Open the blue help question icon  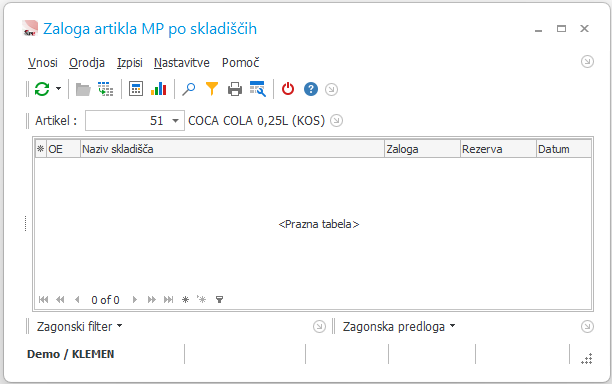pos(311,89)
